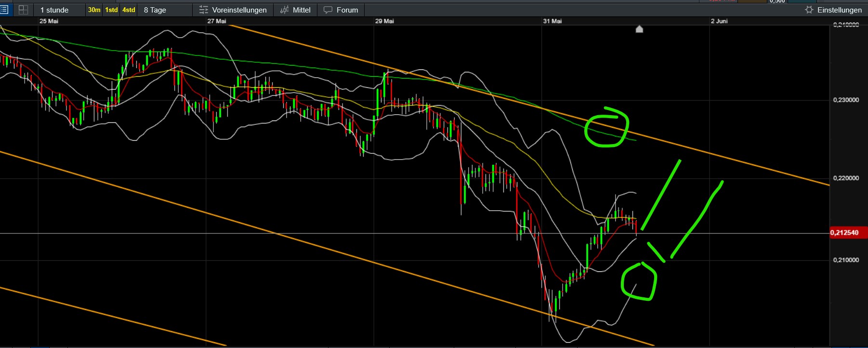Open Einstellungen settings

(834, 10)
